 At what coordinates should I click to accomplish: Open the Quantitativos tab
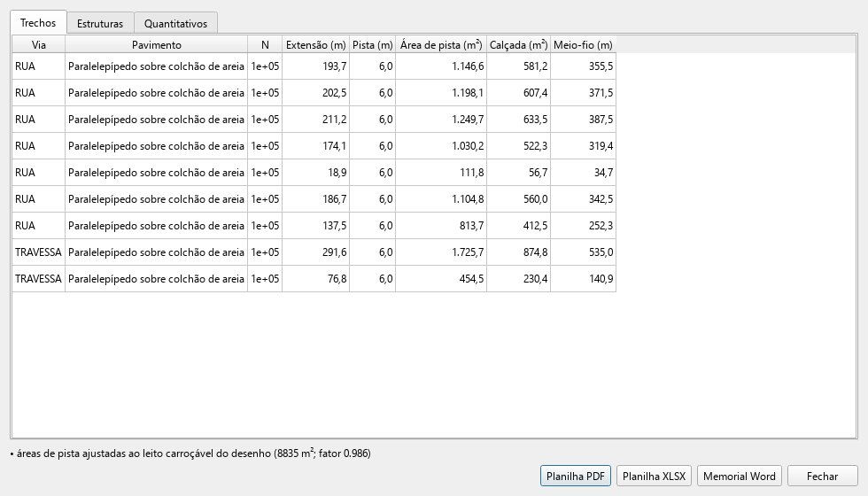coord(175,23)
